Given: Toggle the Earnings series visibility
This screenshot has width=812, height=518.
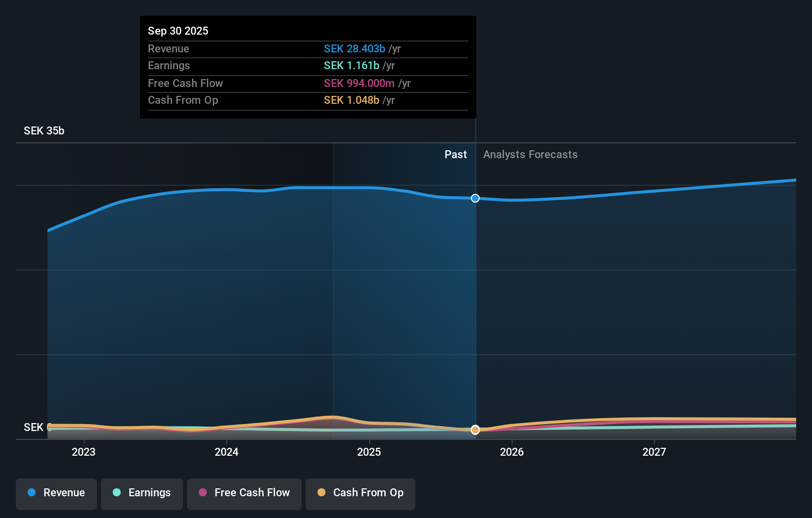Looking at the screenshot, I should (x=142, y=494).
